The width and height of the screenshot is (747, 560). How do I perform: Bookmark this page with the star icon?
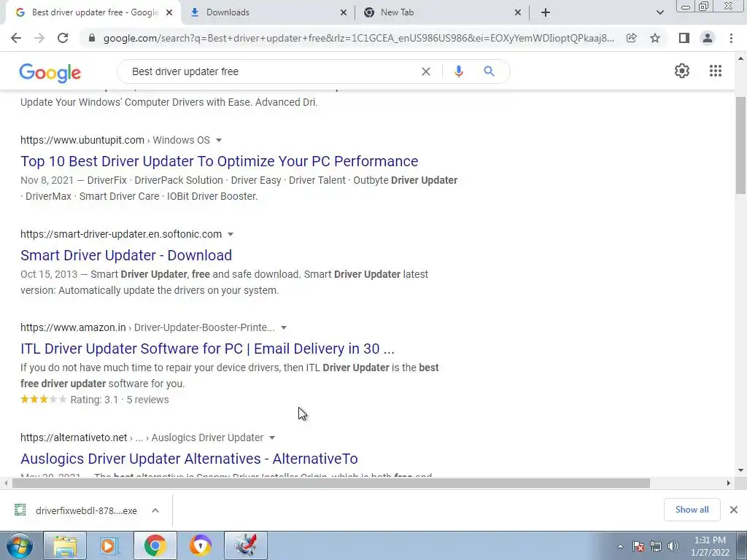655,38
